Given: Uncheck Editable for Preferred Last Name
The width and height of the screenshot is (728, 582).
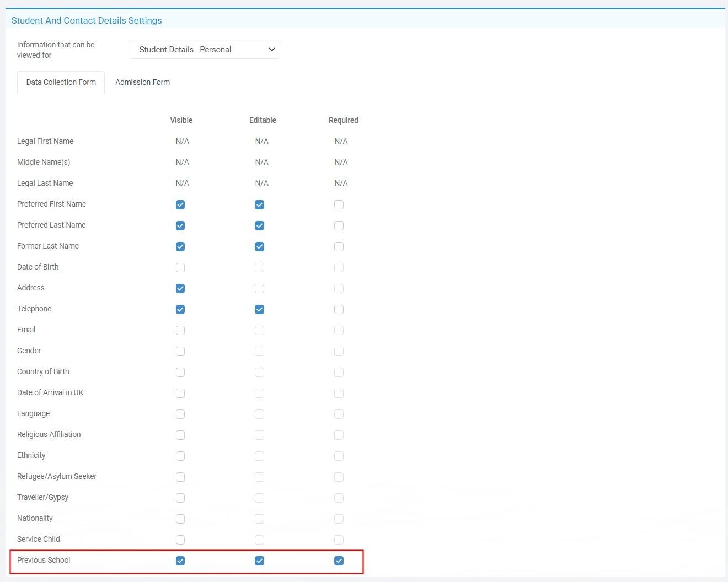Looking at the screenshot, I should coord(259,225).
